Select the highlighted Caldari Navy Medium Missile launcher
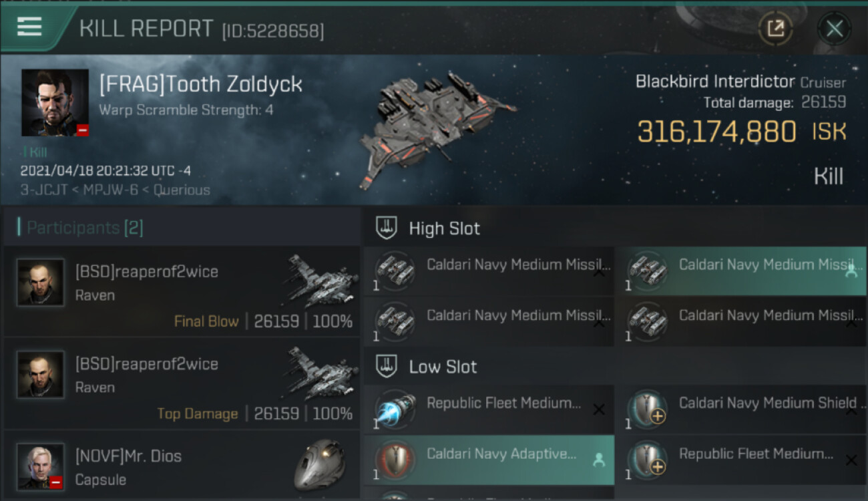Image resolution: width=868 pixels, height=501 pixels. [x=740, y=271]
